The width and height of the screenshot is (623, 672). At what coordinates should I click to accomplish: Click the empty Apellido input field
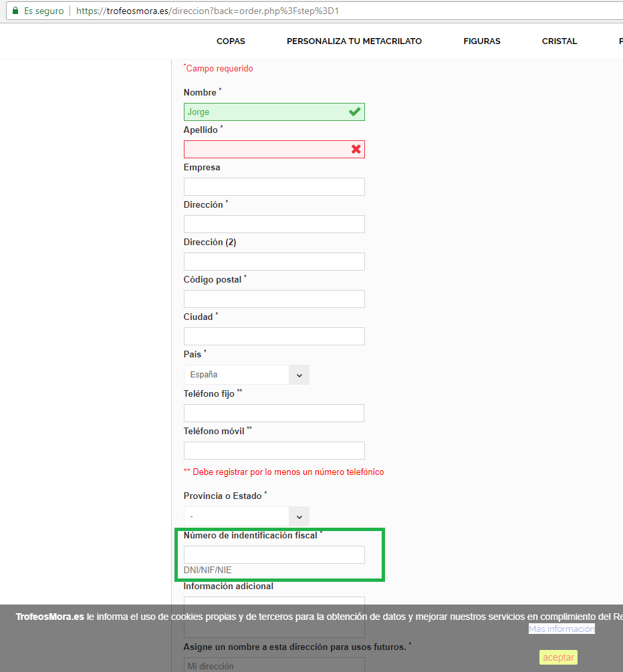click(274, 149)
